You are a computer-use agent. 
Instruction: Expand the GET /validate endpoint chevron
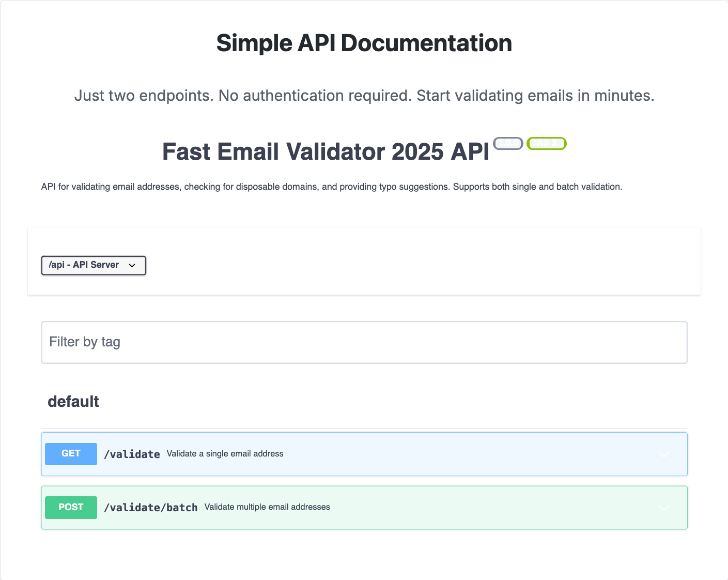pos(664,454)
